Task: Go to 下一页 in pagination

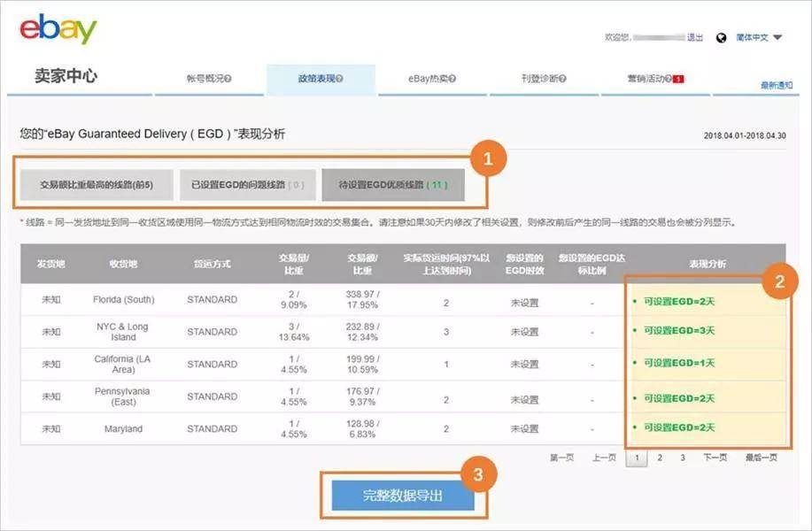Action: pyautogui.click(x=715, y=458)
